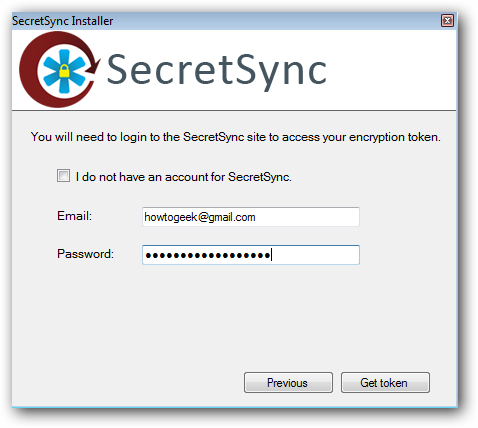Click the howtogeek@gmail.com address text

(200, 217)
